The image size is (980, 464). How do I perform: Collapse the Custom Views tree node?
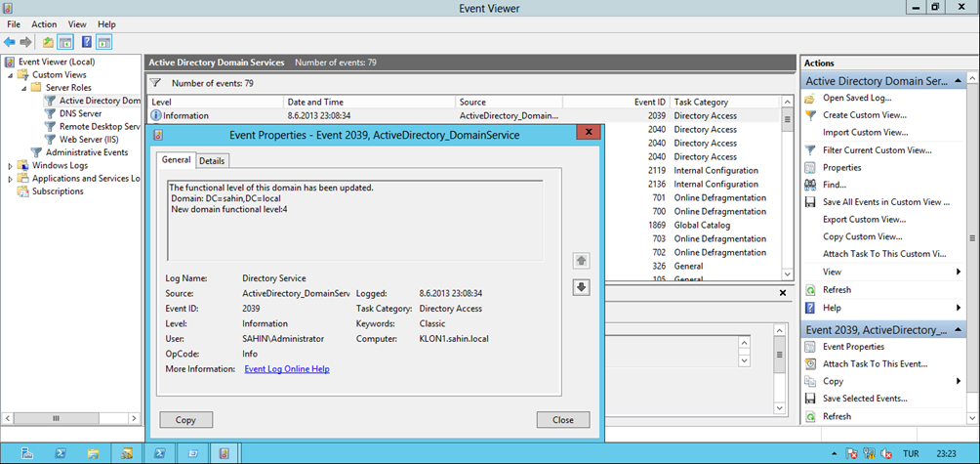point(11,75)
